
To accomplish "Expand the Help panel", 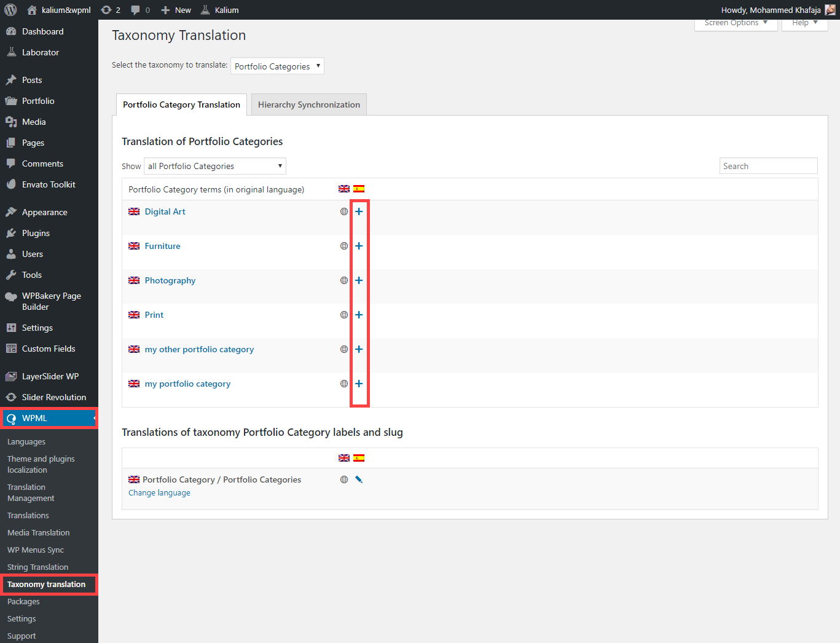I will click(x=805, y=23).
